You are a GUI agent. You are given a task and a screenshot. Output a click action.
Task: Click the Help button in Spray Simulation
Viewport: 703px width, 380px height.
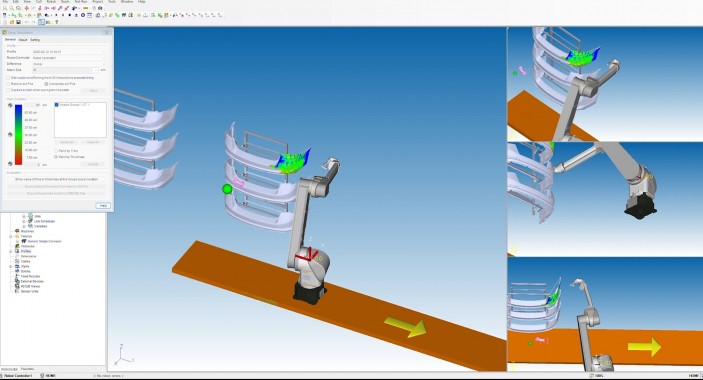(103, 206)
